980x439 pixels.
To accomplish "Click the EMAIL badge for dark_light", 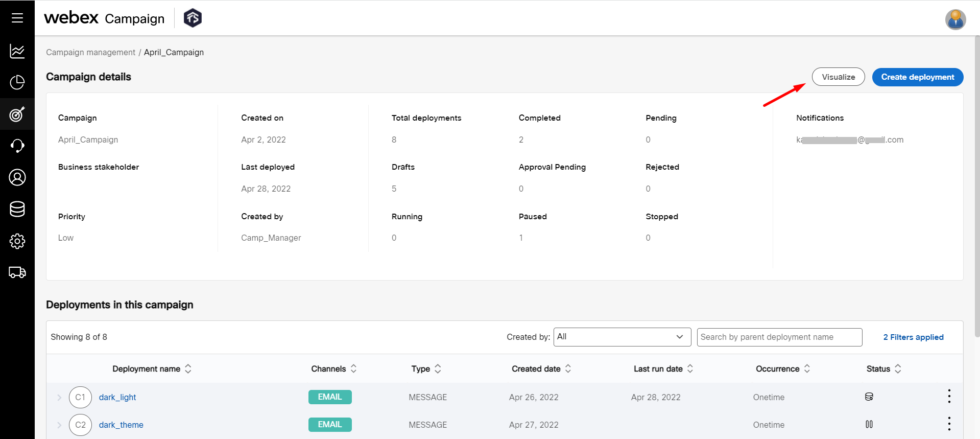I will (330, 397).
